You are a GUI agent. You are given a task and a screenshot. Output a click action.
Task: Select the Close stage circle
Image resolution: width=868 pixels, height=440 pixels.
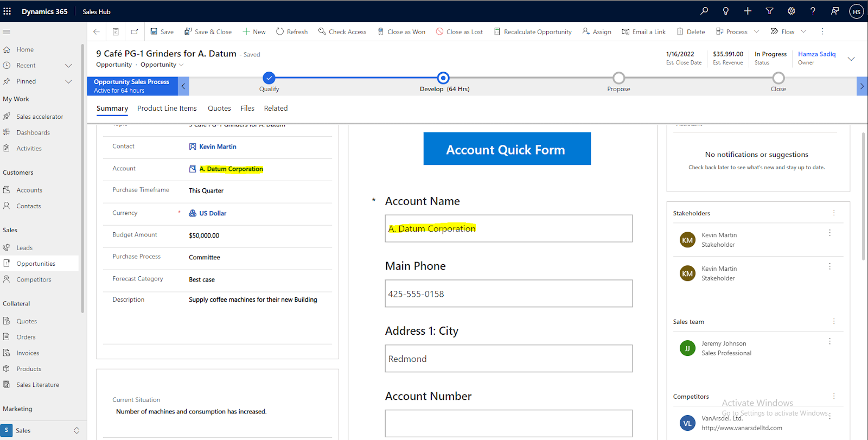click(x=778, y=78)
